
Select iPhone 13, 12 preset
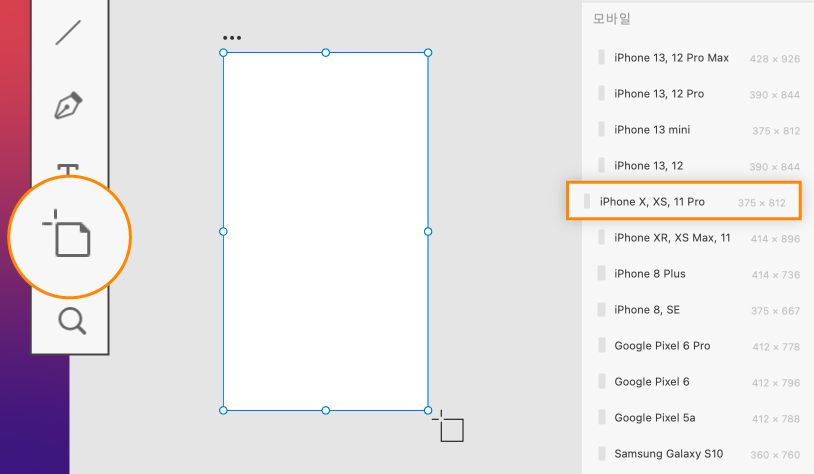[649, 166]
